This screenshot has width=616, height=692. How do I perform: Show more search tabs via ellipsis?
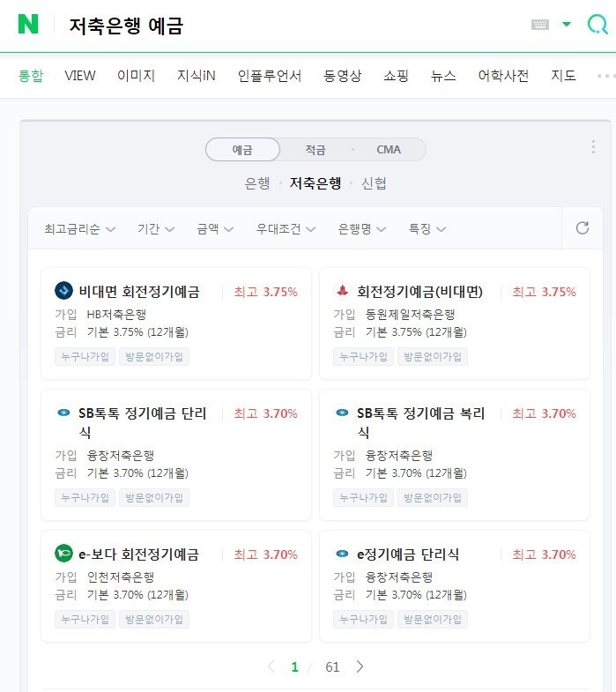(x=606, y=76)
